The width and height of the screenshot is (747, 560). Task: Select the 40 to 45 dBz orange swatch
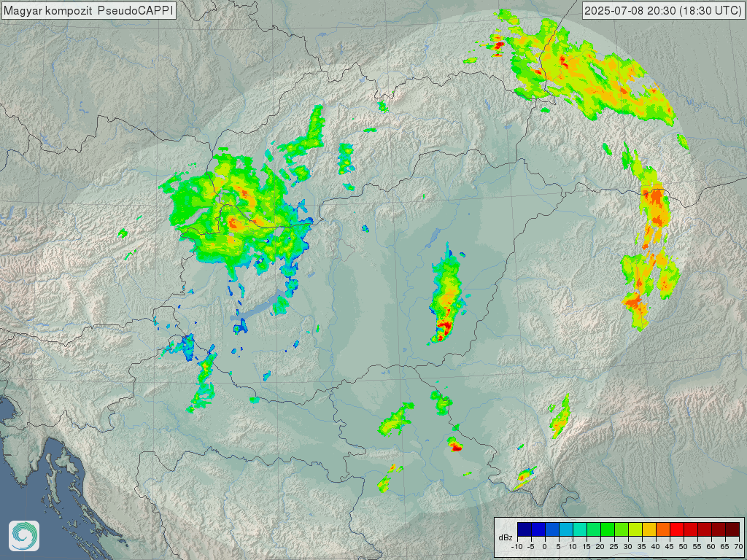coord(663,529)
